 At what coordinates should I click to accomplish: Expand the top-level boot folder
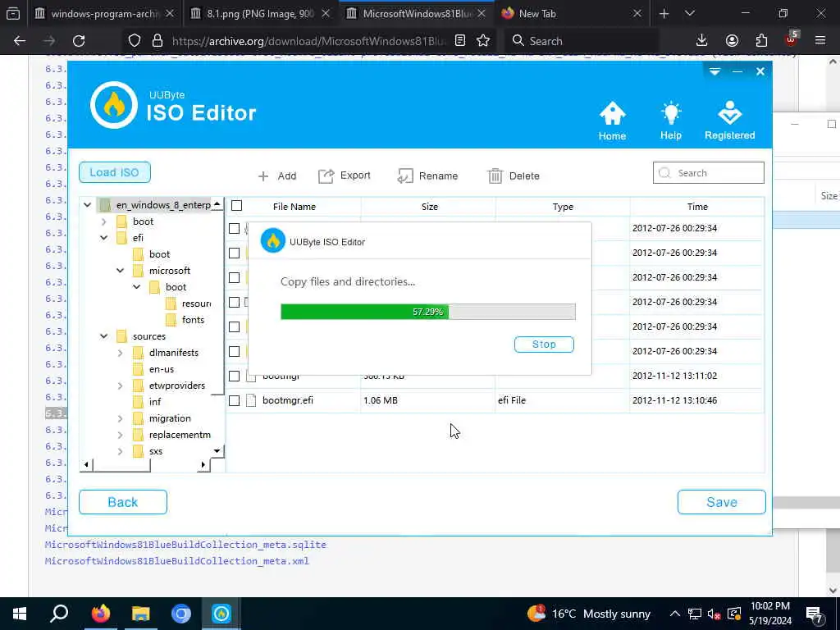tap(104, 221)
